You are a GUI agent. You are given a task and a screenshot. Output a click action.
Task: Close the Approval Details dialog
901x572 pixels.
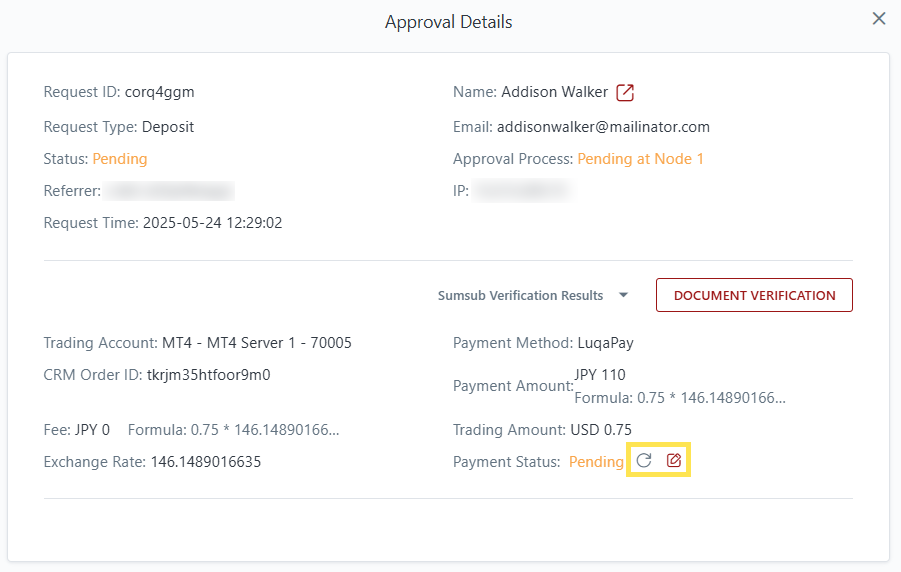[879, 18]
